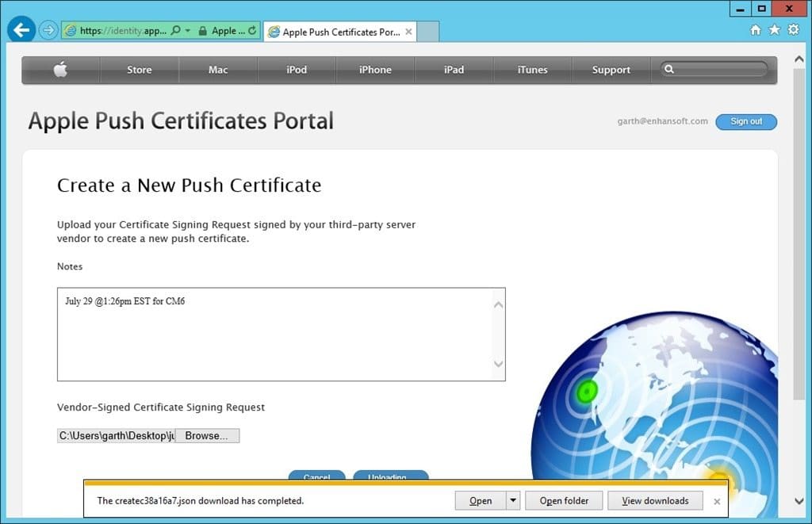Open the Support menu item
This screenshot has height=524, width=812.
pyautogui.click(x=611, y=70)
